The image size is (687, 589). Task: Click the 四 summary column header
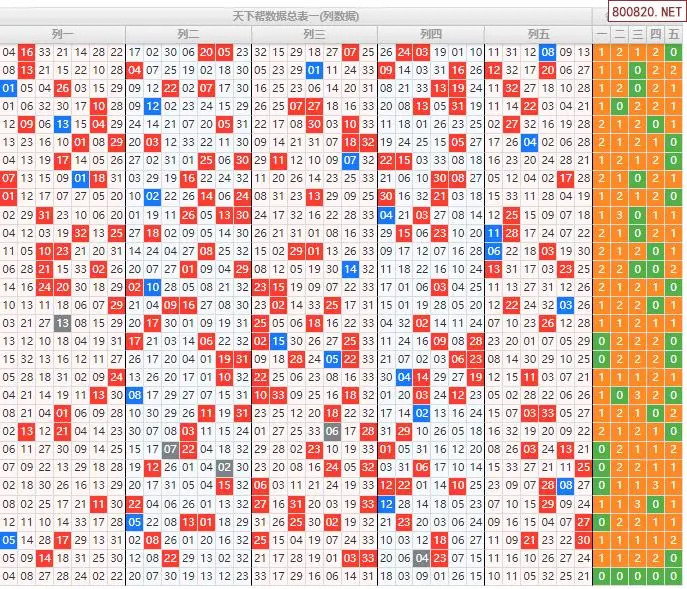(656, 34)
